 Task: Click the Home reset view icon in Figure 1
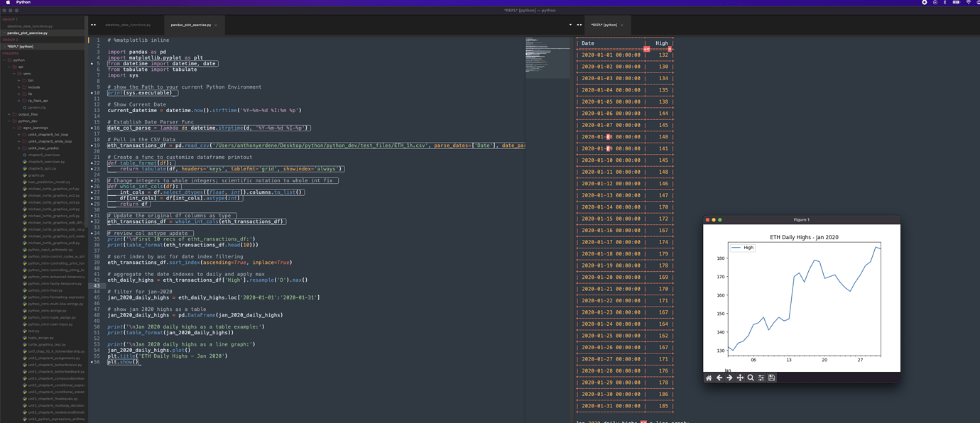point(709,378)
